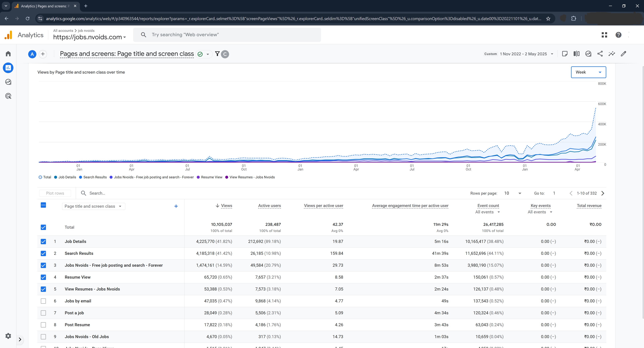The height and width of the screenshot is (348, 644).
Task: Uncheck the Search Results row checkbox
Action: (43, 253)
